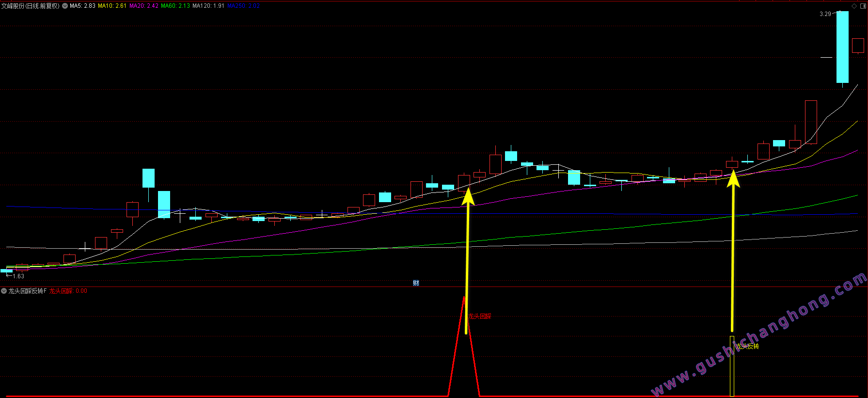Expand the 龙头回踩反转F indicator dropdown arrow
The width and height of the screenshot is (868, 398).
click(4, 291)
